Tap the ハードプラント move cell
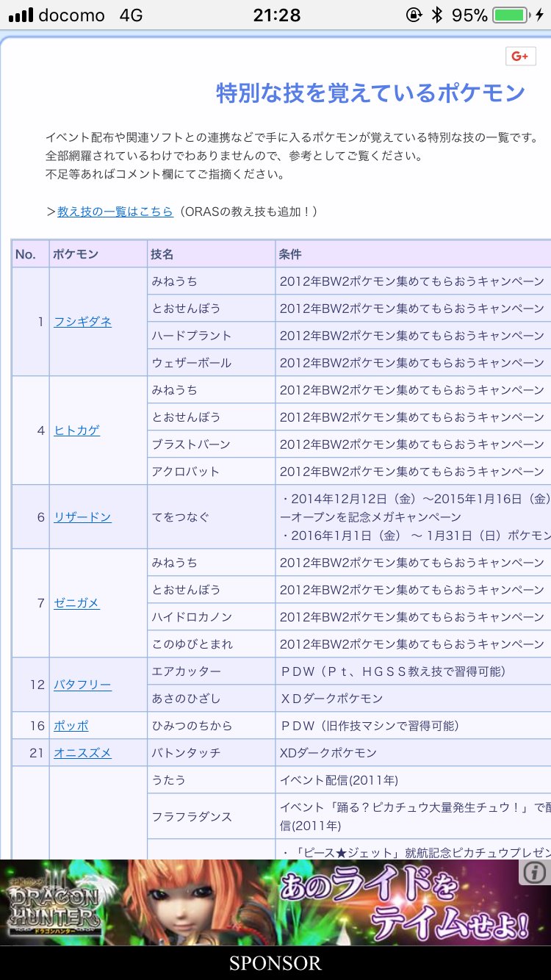 pos(211,336)
